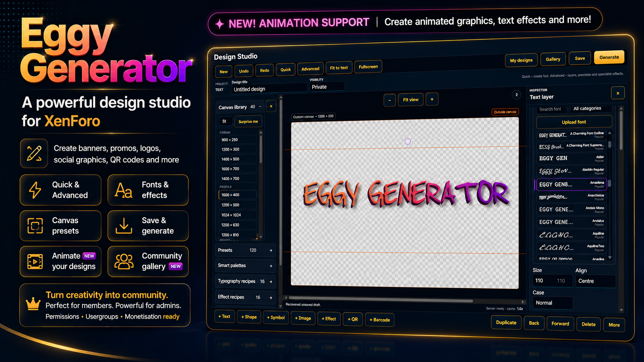Add an Effect

[329, 319]
